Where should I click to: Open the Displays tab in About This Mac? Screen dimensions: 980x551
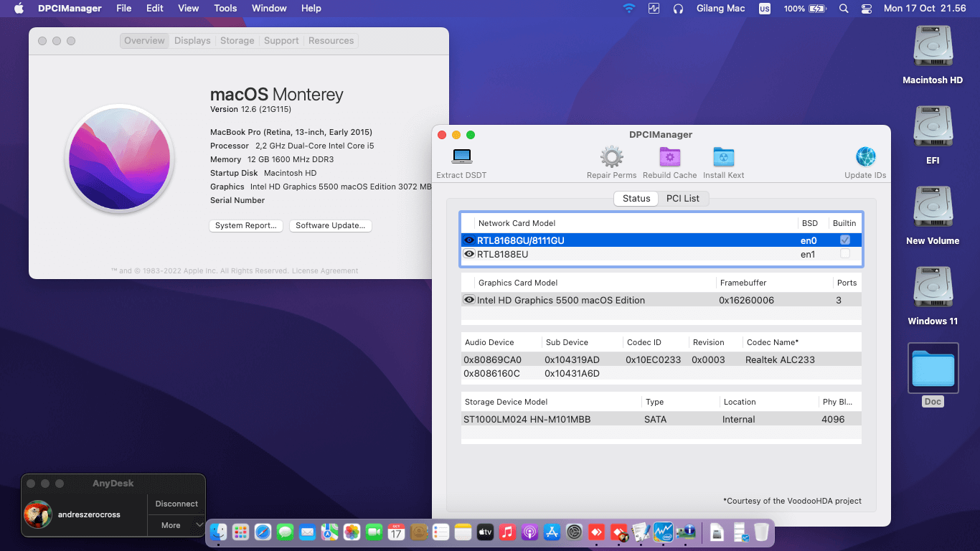(192, 41)
